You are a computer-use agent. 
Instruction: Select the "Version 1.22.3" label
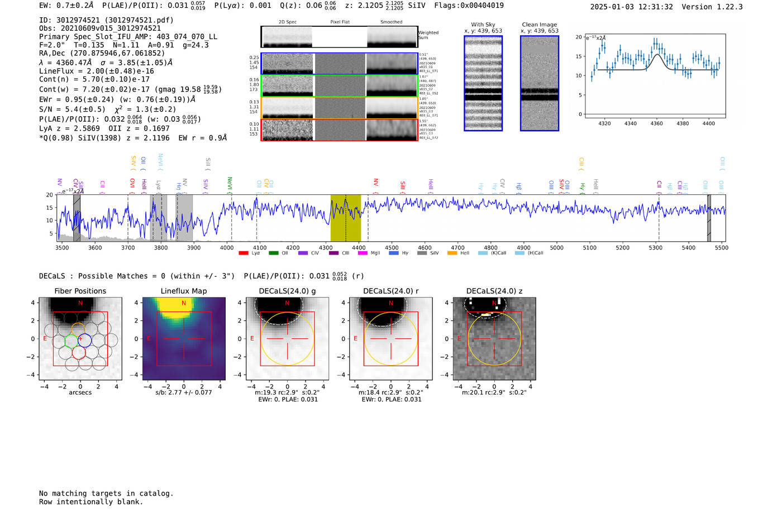point(712,7)
